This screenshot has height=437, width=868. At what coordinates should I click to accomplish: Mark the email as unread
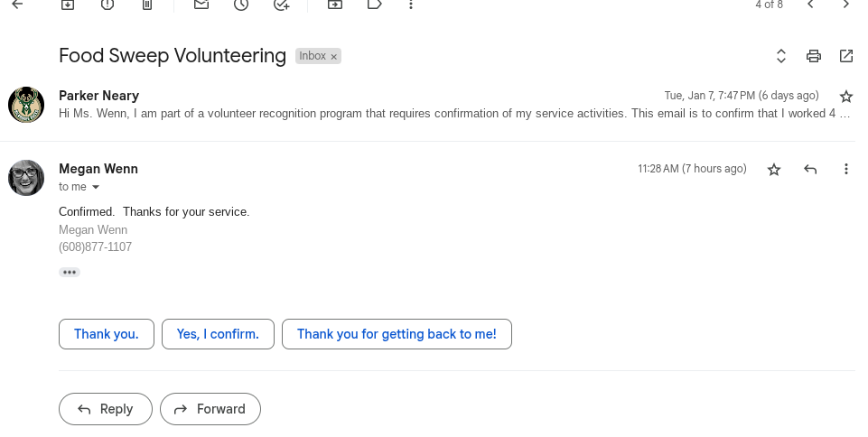201,5
